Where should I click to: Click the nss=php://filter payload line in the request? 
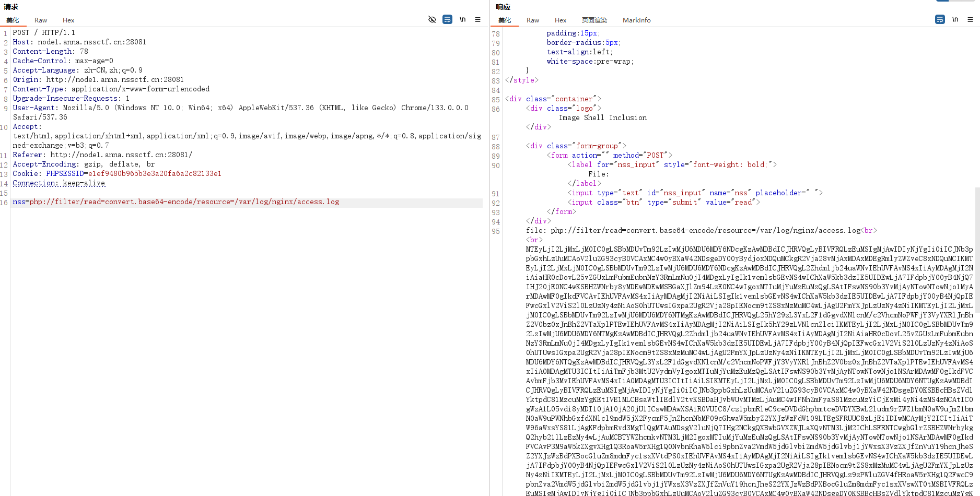(x=176, y=202)
